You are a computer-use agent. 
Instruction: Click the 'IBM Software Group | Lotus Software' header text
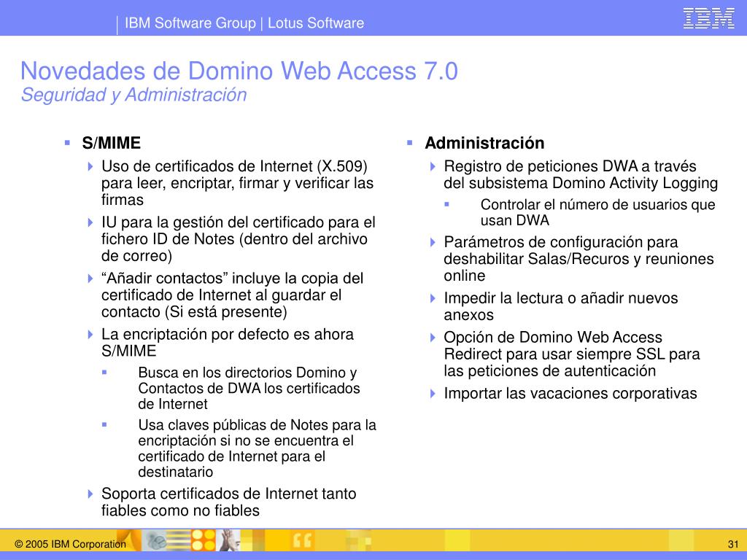(x=244, y=23)
